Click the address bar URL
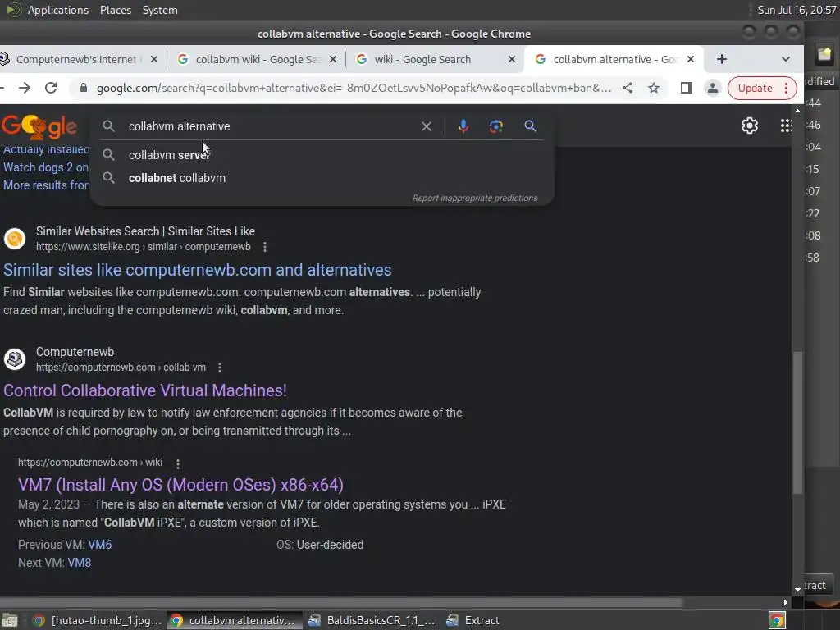This screenshot has height=630, width=840. (354, 88)
